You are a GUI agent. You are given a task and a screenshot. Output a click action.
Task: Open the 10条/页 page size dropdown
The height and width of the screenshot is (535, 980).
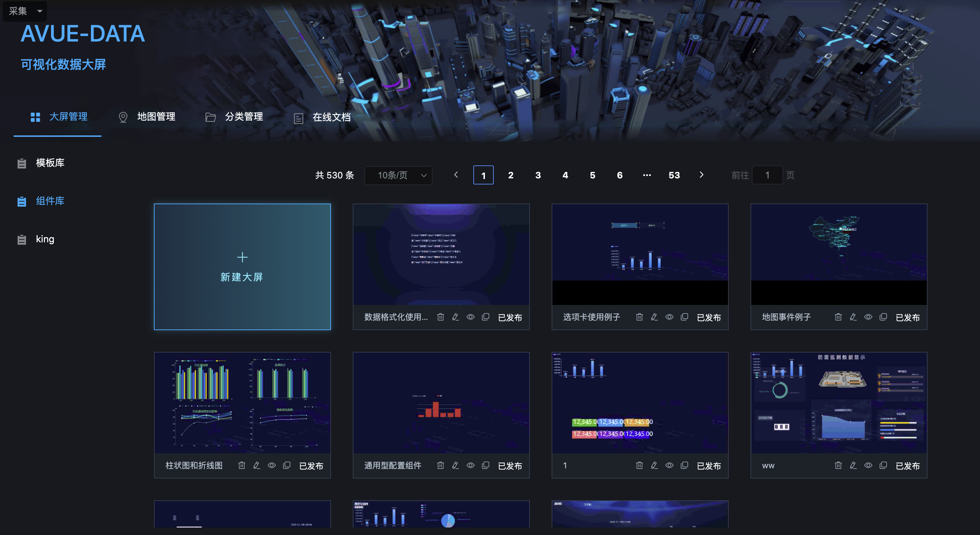(x=398, y=175)
